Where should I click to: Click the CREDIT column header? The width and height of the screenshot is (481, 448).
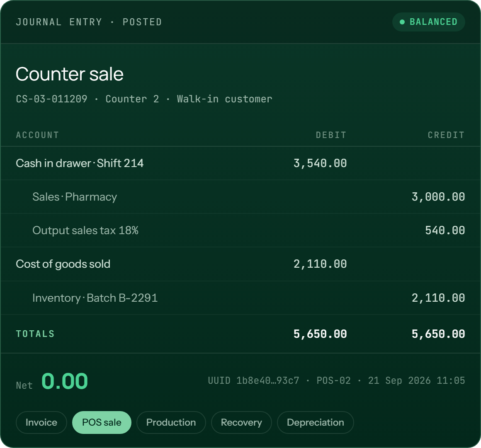(x=446, y=135)
